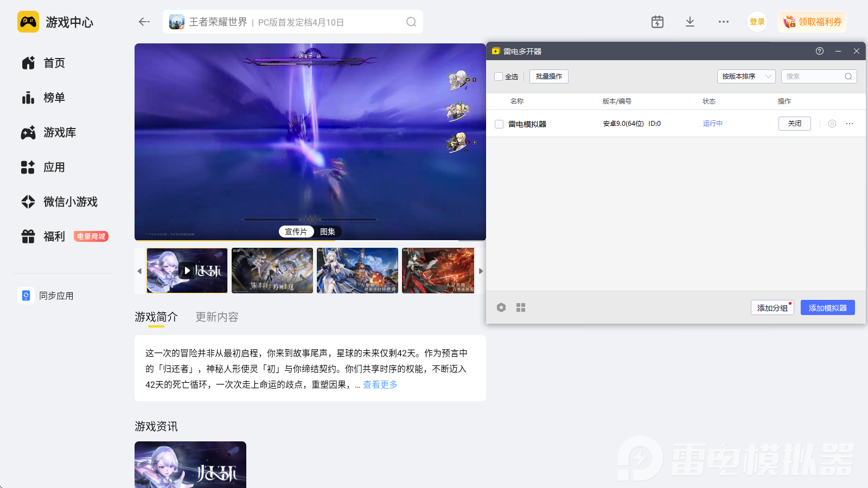Go back using the left arrow
This screenshot has height=488, width=868.
(144, 22)
